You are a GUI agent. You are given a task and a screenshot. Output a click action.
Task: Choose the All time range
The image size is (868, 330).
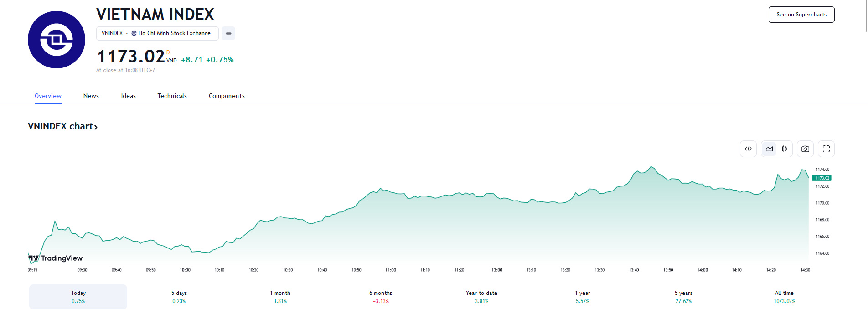(x=784, y=297)
